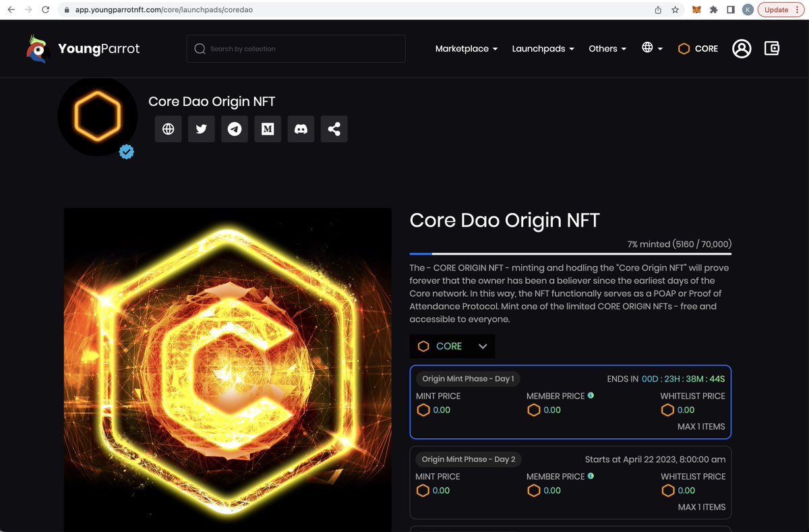Open the collection Discord link
The height and width of the screenshot is (532, 809).
pyautogui.click(x=301, y=129)
